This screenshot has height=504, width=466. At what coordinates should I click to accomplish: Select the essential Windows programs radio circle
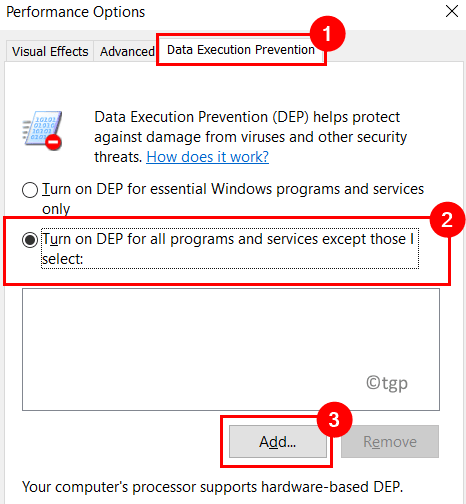[x=30, y=190]
